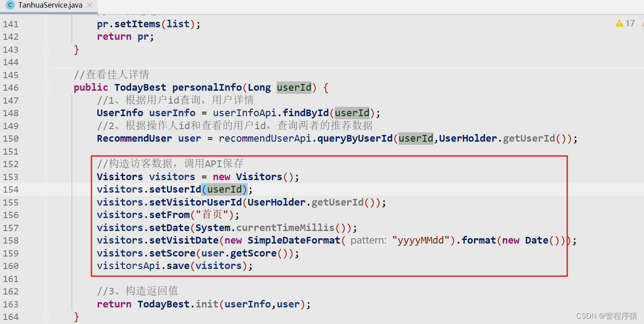The width and height of the screenshot is (644, 324).
Task: Click line number 154 in the gutter
Action: (x=11, y=189)
